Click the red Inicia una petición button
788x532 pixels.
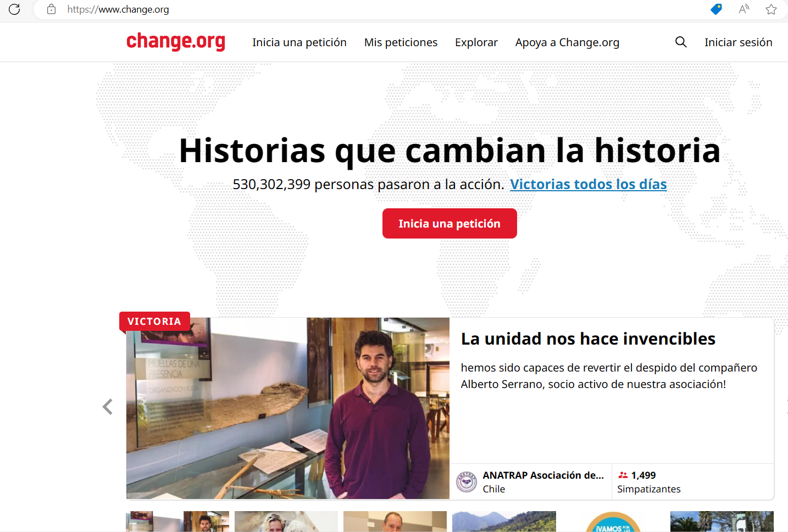[450, 223]
